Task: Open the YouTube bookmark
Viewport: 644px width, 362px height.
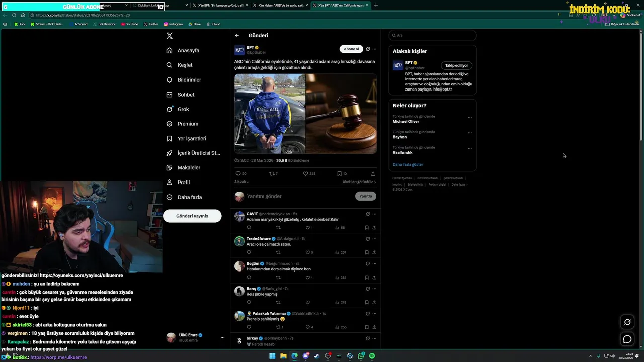Action: click(x=130, y=24)
